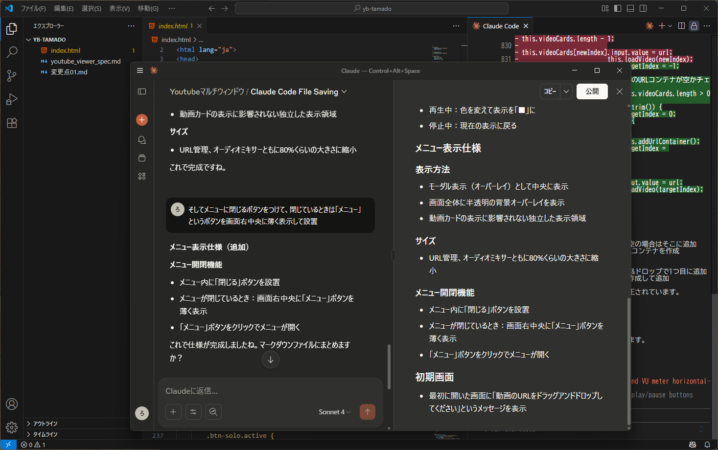This screenshot has width=718, height=450.
Task: Open Manage gear icon in VS Code
Action: (x=11, y=428)
